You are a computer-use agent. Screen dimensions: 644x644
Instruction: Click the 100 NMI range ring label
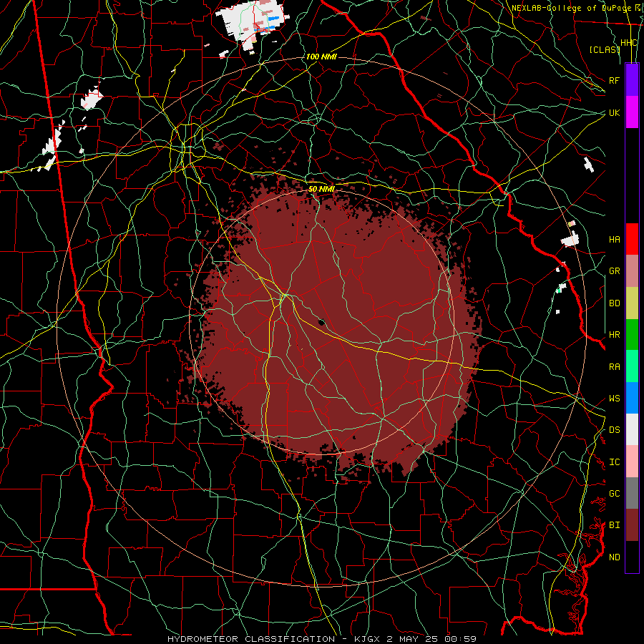pos(321,57)
